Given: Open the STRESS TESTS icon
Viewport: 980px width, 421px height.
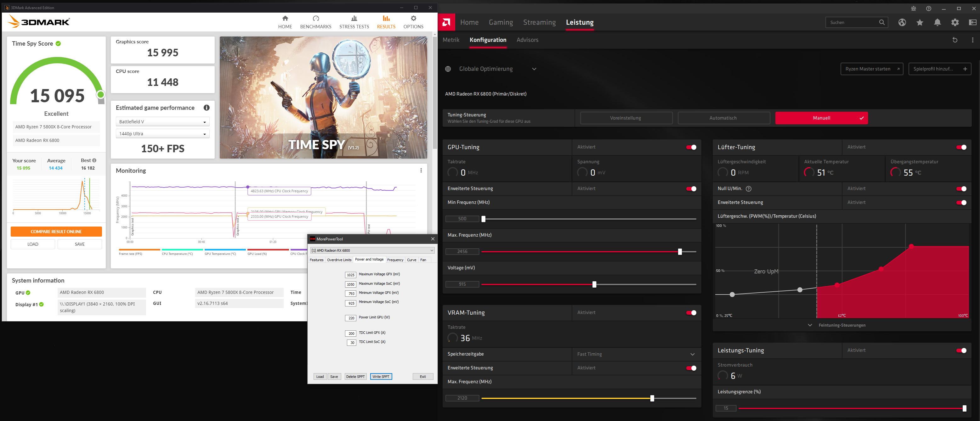Looking at the screenshot, I should 354,18.
